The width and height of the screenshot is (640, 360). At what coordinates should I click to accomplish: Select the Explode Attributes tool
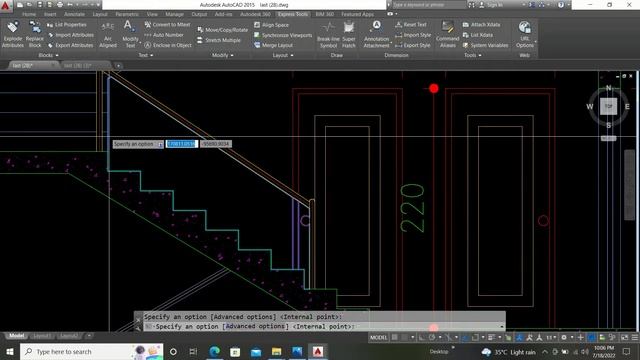(x=13, y=35)
